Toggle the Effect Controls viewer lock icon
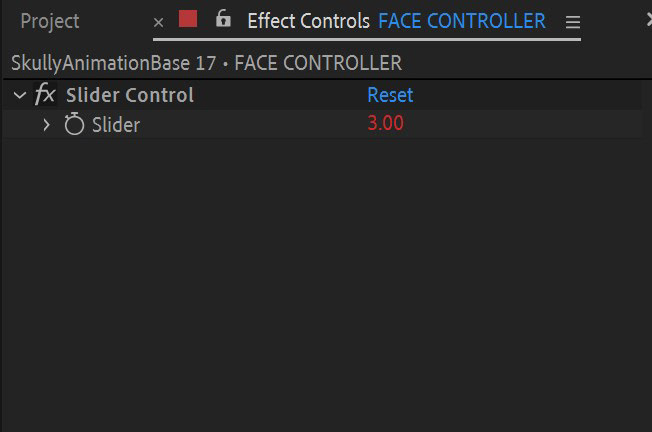This screenshot has height=432, width=652. [223, 18]
